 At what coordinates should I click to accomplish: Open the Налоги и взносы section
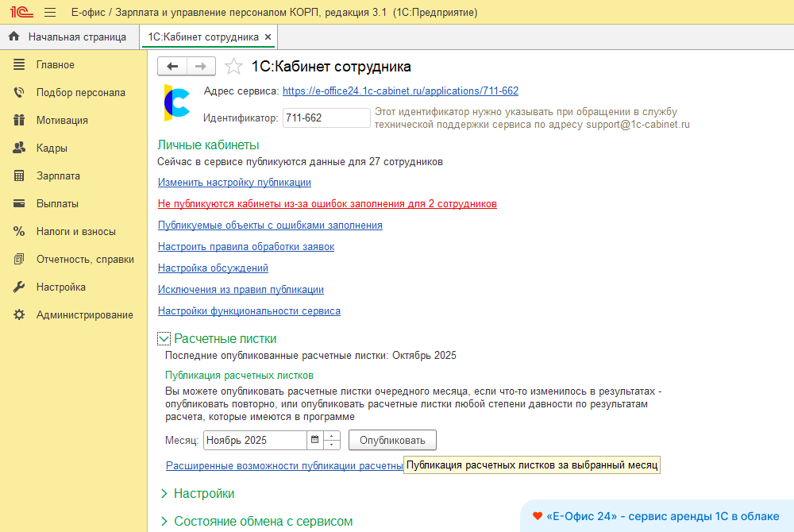(x=76, y=232)
